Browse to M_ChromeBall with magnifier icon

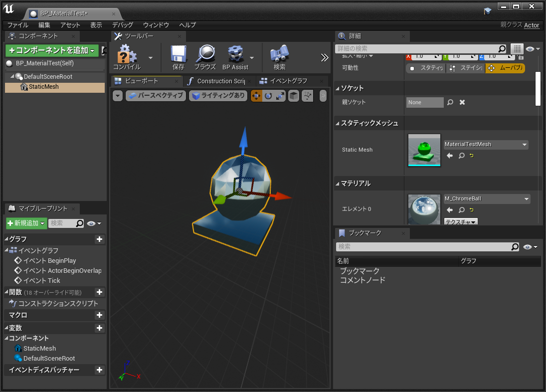click(461, 210)
